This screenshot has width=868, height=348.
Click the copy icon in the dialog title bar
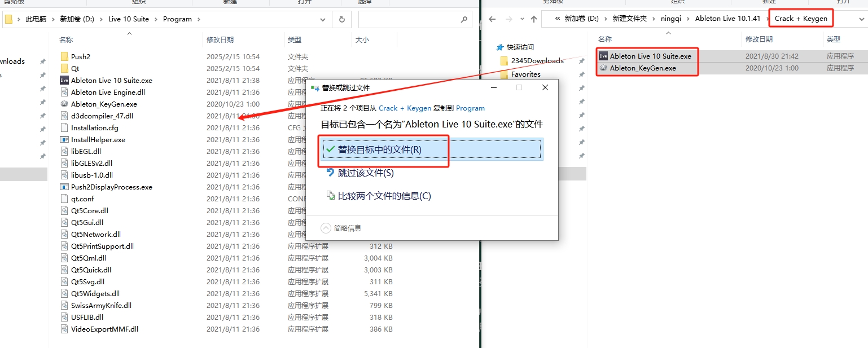click(x=315, y=88)
